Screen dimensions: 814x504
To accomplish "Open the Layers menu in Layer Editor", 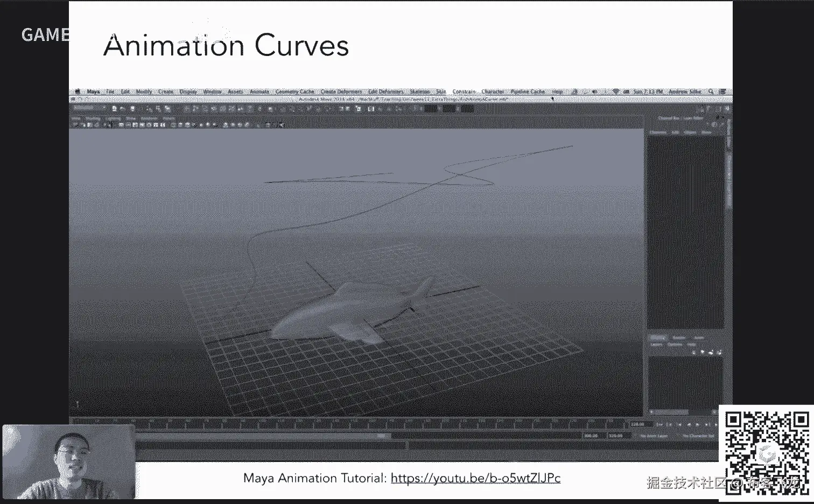I will click(x=656, y=345).
